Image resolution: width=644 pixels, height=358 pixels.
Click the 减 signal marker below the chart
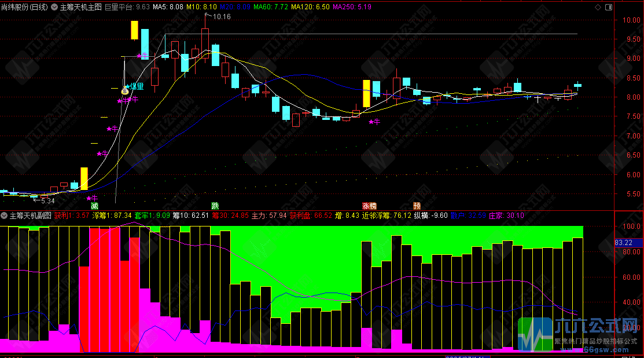(x=94, y=206)
